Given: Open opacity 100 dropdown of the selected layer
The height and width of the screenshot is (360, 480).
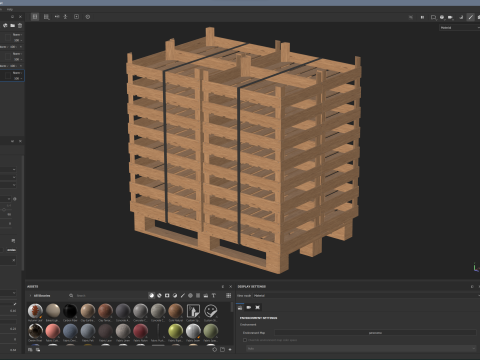Looking at the screenshot, I should [x=18, y=78].
